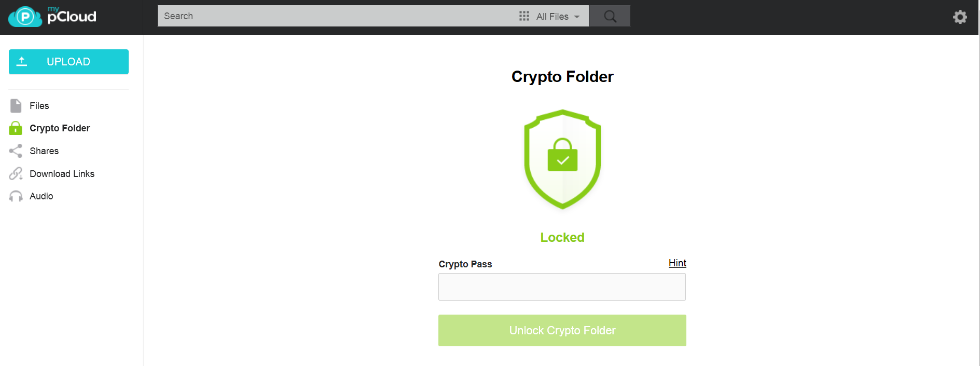The height and width of the screenshot is (366, 980).
Task: Open the Shares section
Action: [x=44, y=151]
